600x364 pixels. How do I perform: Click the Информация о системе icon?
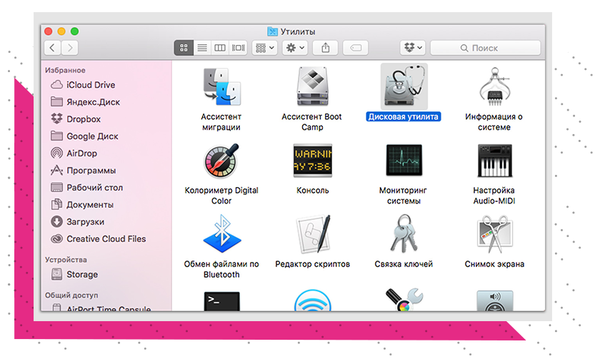pyautogui.click(x=494, y=86)
